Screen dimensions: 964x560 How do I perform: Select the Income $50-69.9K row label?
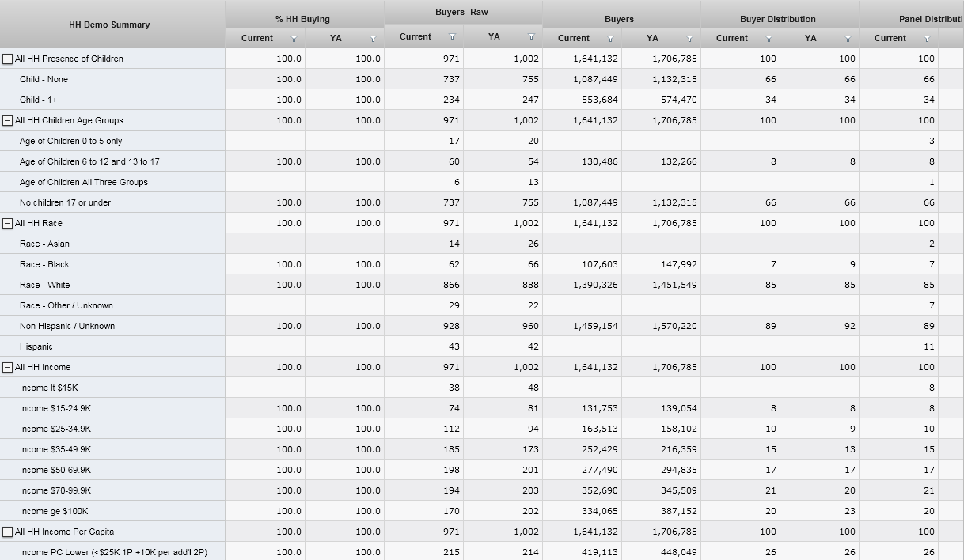(x=55, y=470)
